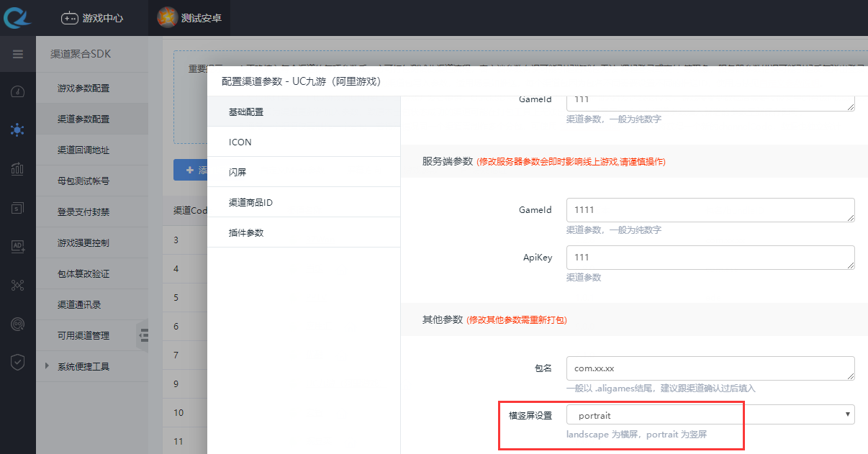Switch to the ICON tab

click(240, 142)
